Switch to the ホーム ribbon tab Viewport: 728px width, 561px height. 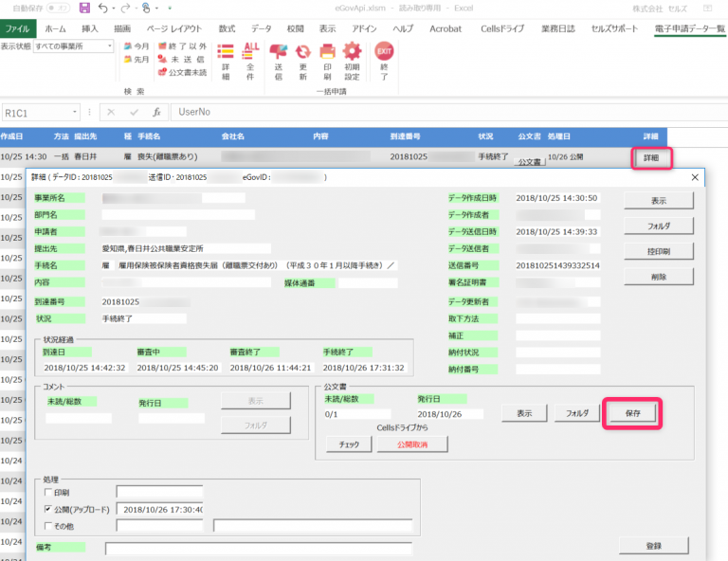click(x=55, y=28)
